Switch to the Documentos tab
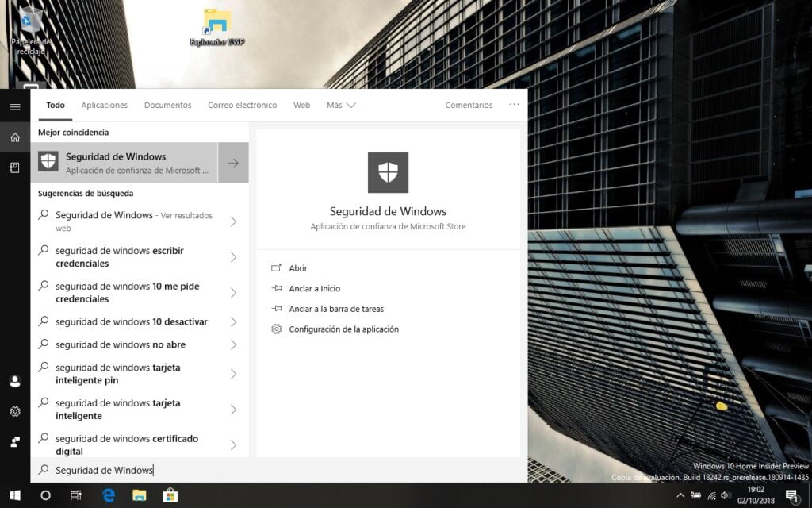Screen dimensions: 812x508 (168, 106)
